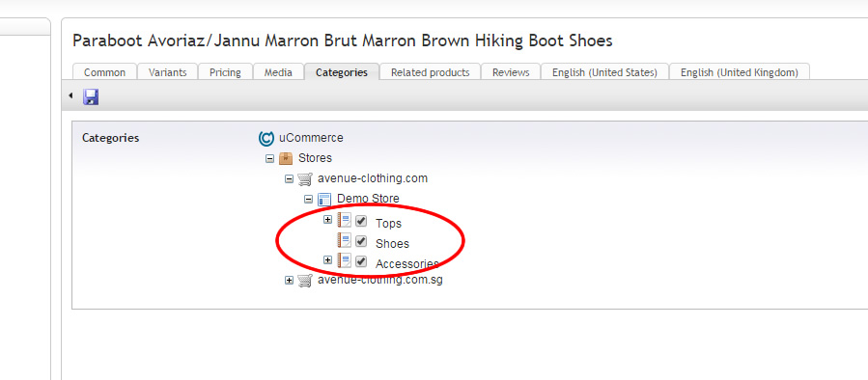868x380 pixels.
Task: Click the Demo Store catalog icon
Action: pyautogui.click(x=324, y=199)
